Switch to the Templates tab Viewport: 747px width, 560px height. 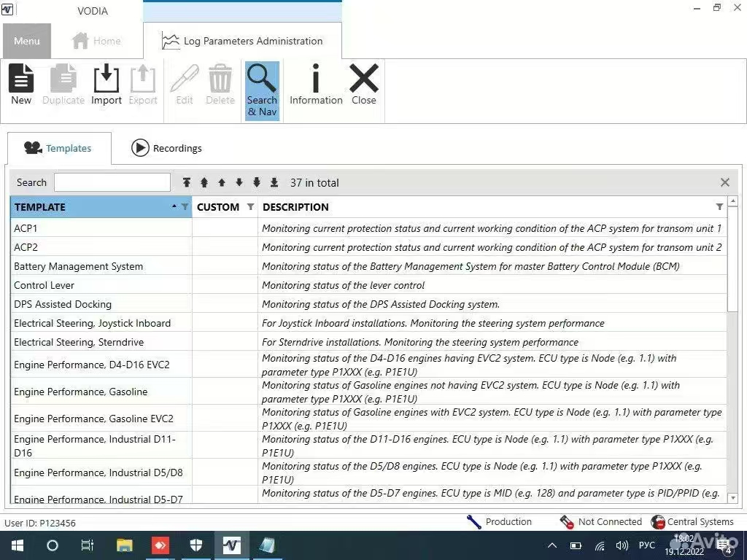click(x=59, y=148)
